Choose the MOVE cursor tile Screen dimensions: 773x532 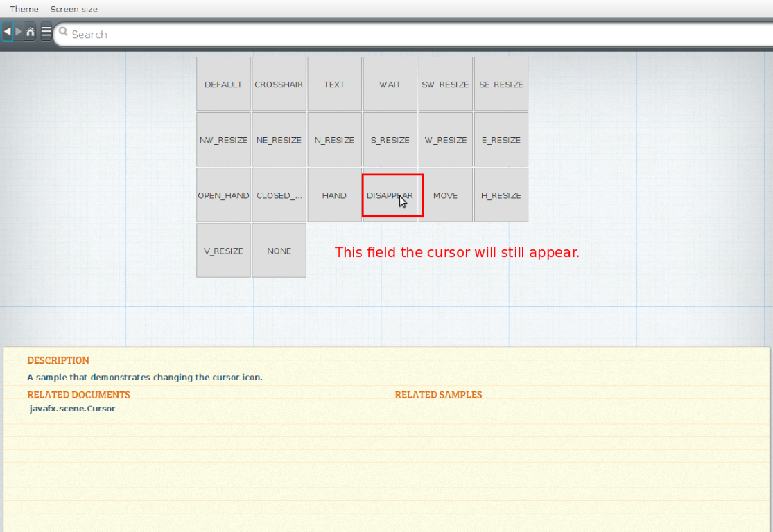tap(445, 195)
